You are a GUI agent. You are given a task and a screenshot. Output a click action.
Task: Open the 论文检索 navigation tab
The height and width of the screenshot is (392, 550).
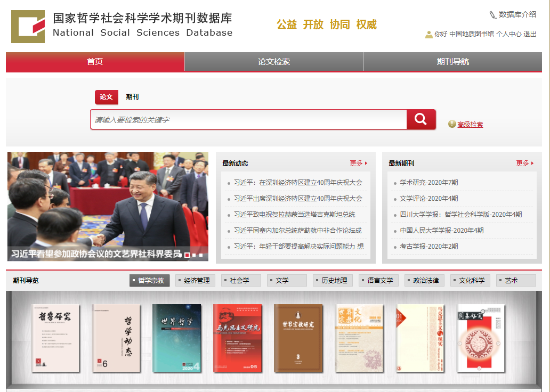click(x=274, y=62)
